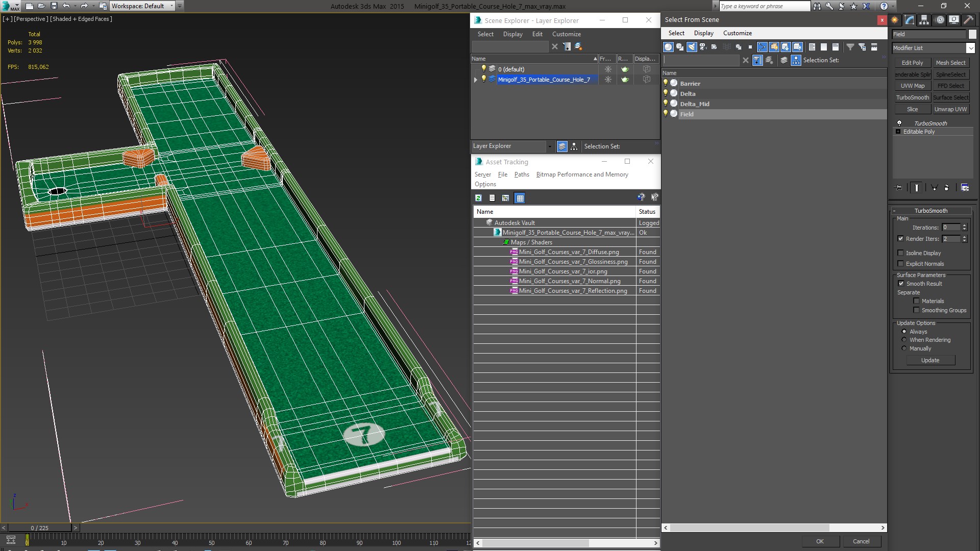Click funnel filter icon in Select From Scene toolbar
This screenshot has height=551, width=980.
[850, 47]
